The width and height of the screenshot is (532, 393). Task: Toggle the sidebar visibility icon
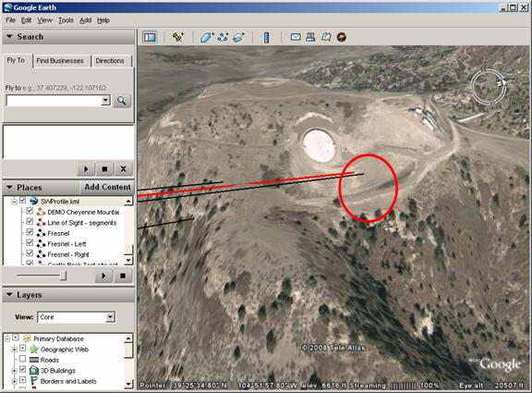pos(150,37)
